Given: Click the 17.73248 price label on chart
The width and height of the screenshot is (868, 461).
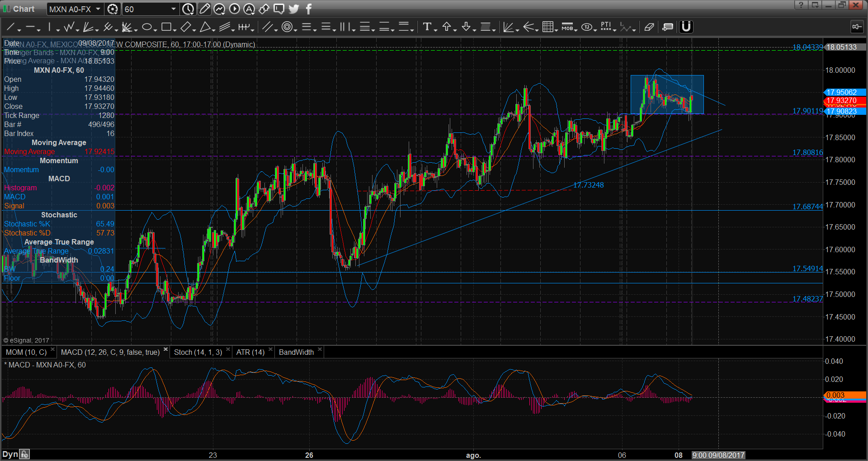Looking at the screenshot, I should (x=588, y=185).
